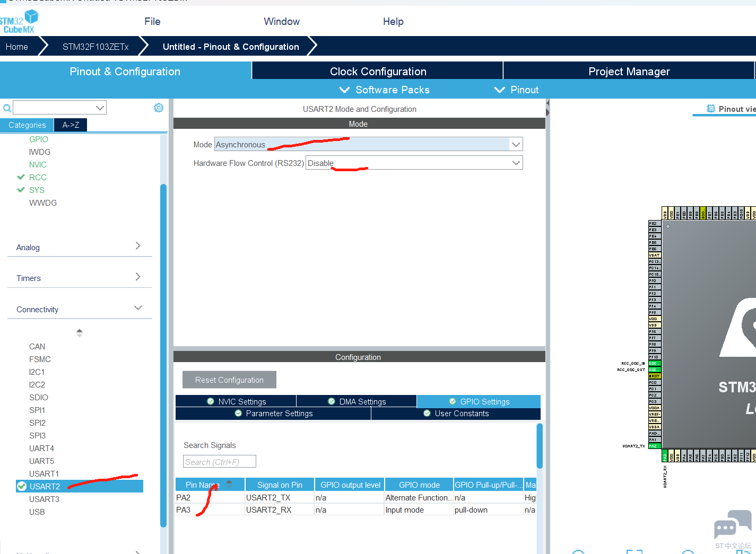This screenshot has width=756, height=554.
Task: Click the STM32CubeMX logo
Action: click(20, 22)
